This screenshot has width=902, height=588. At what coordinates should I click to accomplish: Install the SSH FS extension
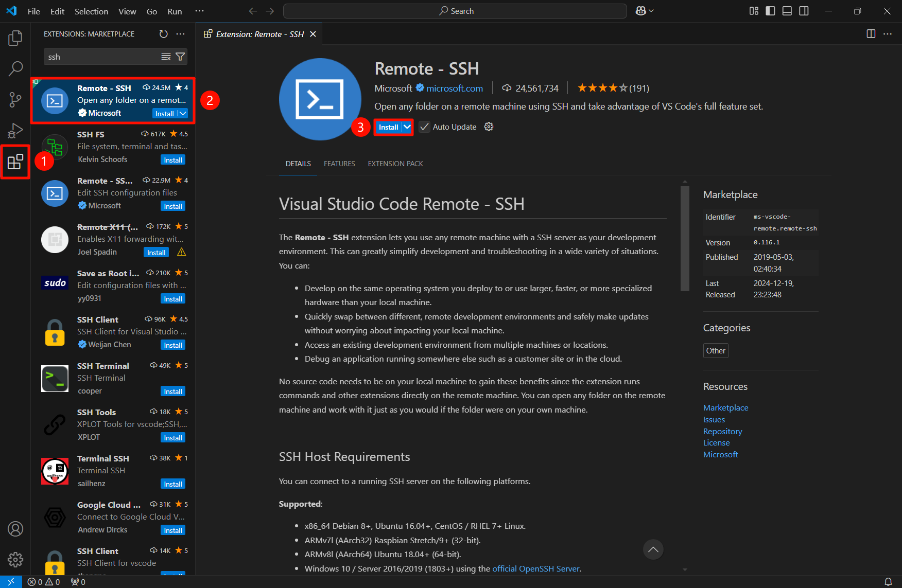point(173,160)
